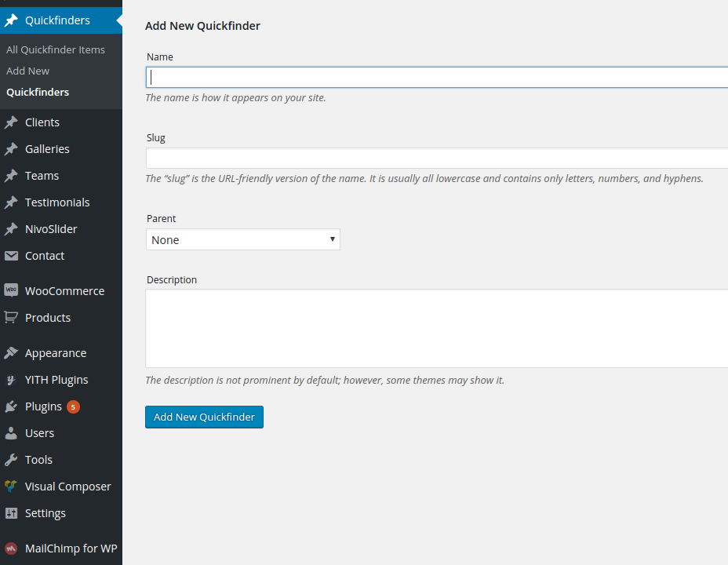The width and height of the screenshot is (728, 565).
Task: Go to the Testimonials menu
Action: click(57, 202)
